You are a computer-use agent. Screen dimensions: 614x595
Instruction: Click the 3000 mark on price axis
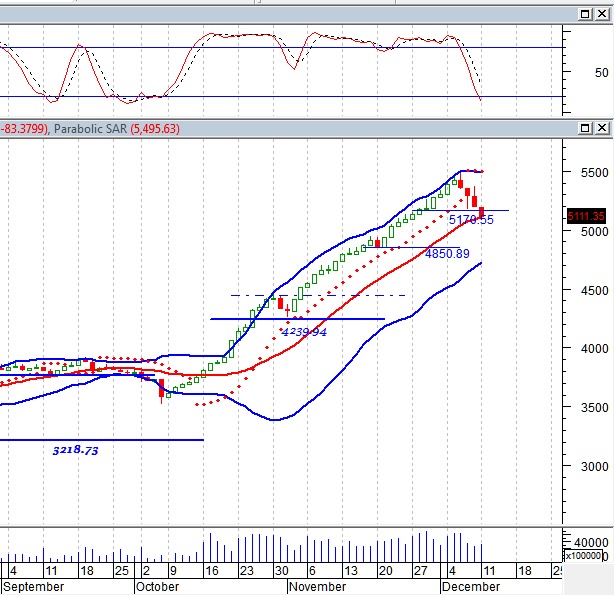584,466
